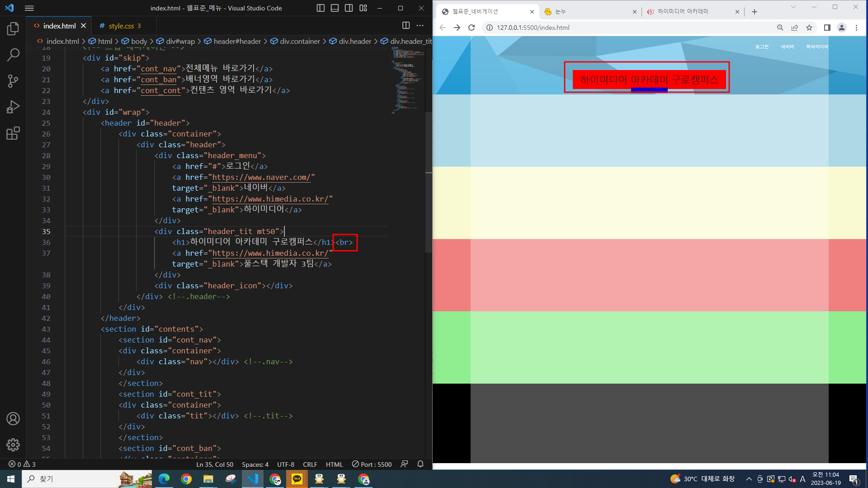
Task: Click the Spaces: 4 indentation button
Action: 255,464
